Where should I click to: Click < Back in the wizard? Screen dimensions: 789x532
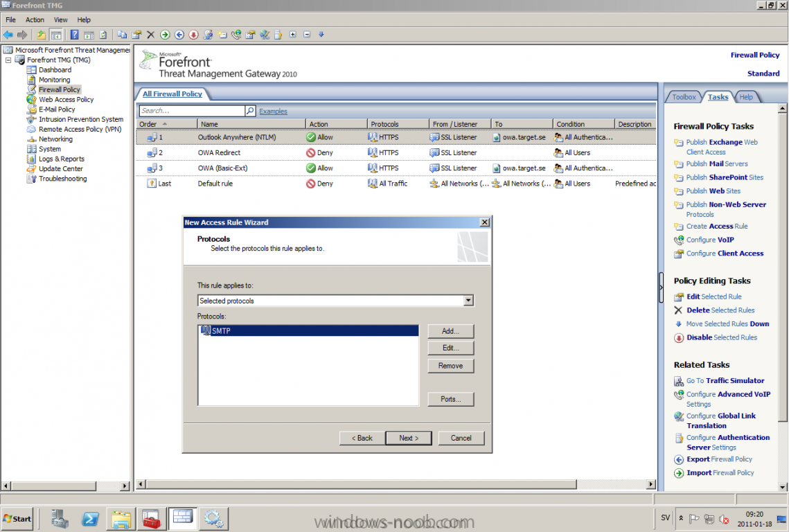[362, 438]
